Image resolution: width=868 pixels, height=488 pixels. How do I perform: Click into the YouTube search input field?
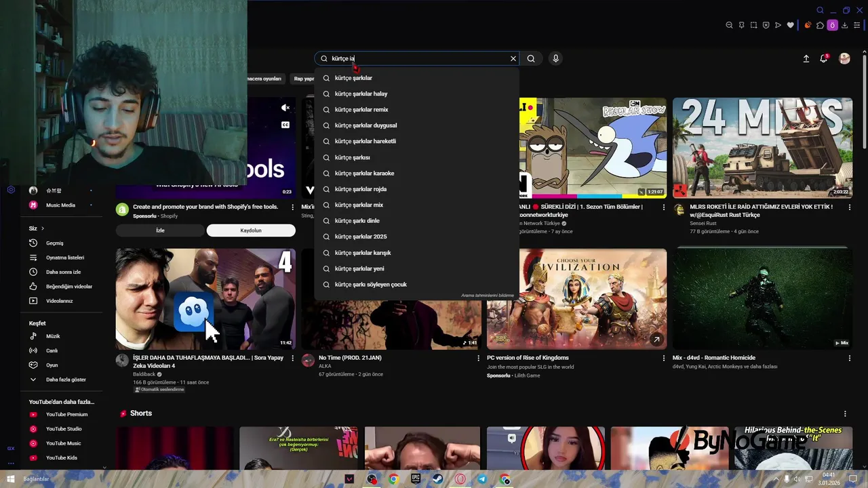pos(417,58)
